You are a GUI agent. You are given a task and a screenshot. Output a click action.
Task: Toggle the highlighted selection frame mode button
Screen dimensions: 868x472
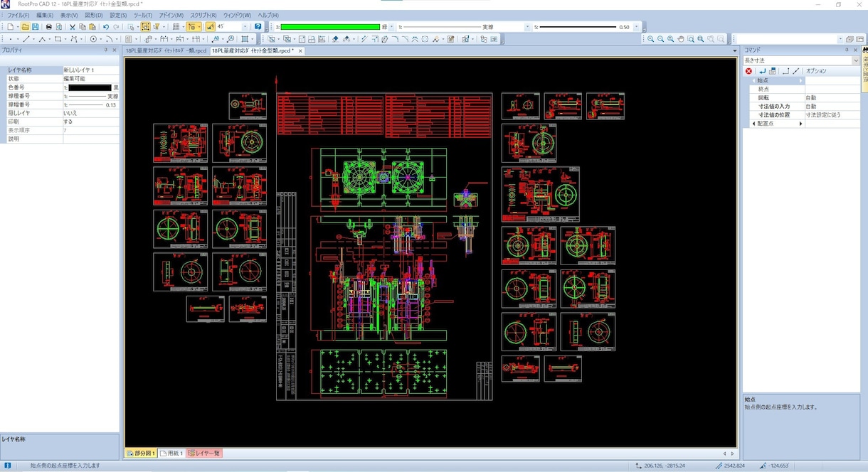(145, 26)
